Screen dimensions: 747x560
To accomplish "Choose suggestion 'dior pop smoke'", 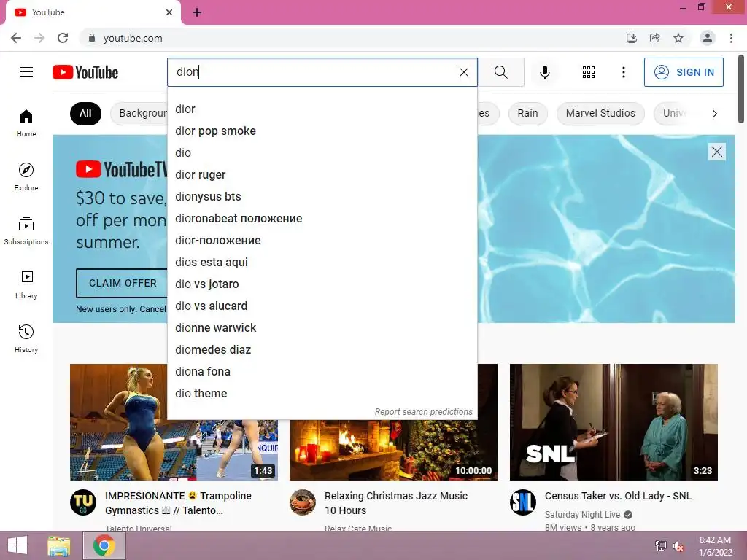I will pos(322,131).
